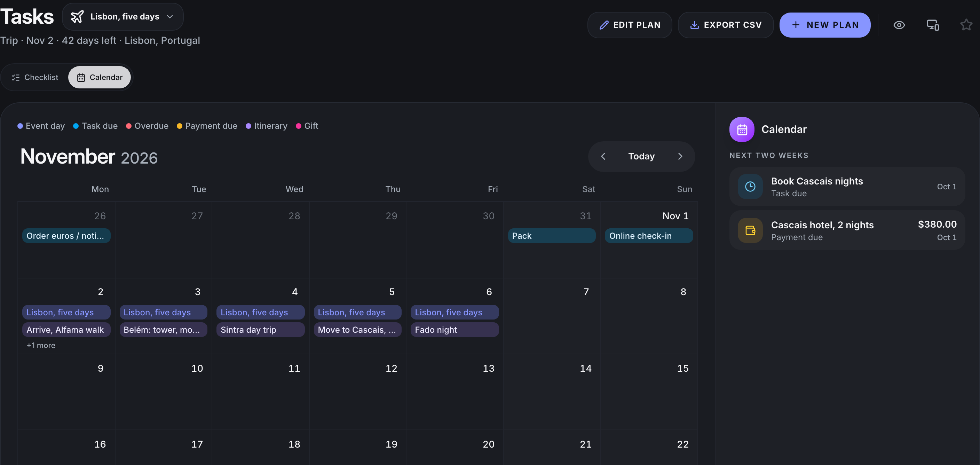The width and height of the screenshot is (980, 465).
Task: Click the purple Calendar panel icon
Action: point(742,129)
